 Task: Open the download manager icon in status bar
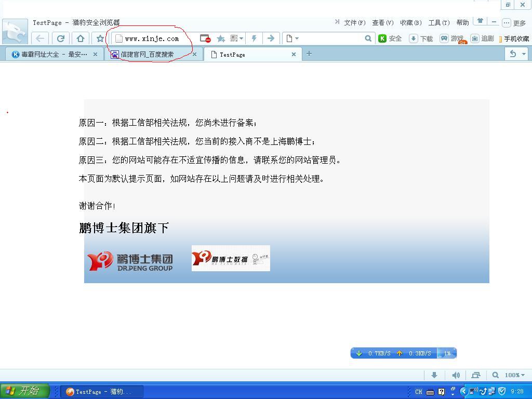(434, 375)
